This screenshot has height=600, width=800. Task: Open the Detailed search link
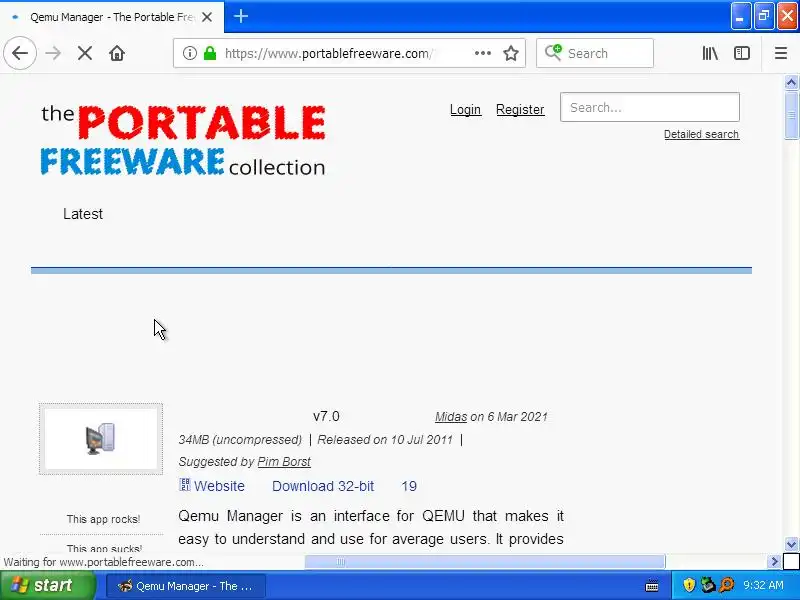point(701,134)
